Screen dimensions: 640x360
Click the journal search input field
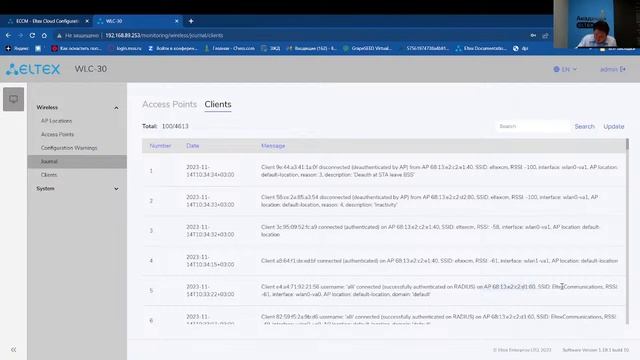click(532, 127)
